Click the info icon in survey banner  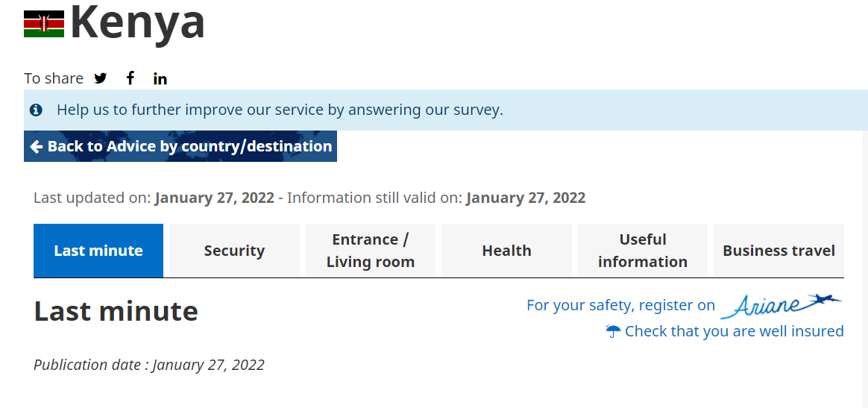(x=36, y=110)
